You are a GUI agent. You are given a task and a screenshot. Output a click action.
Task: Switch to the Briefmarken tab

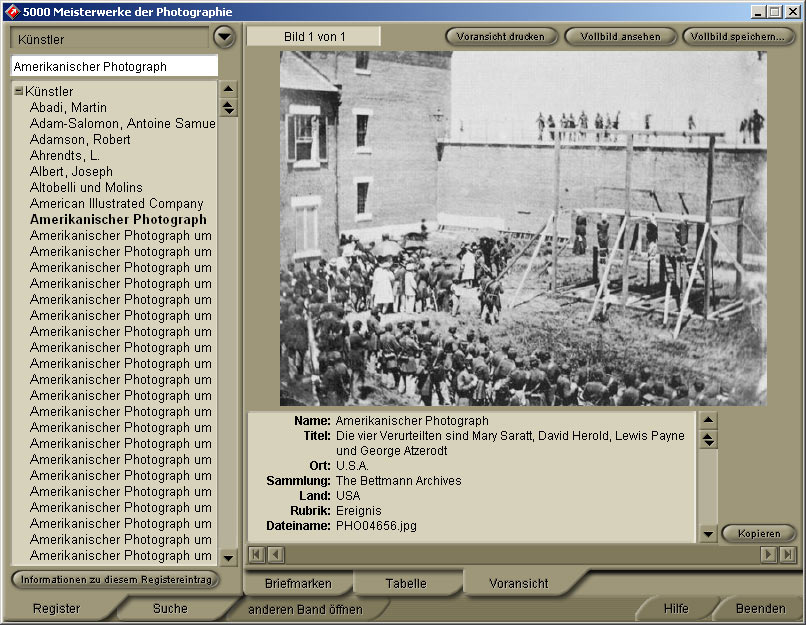(298, 583)
